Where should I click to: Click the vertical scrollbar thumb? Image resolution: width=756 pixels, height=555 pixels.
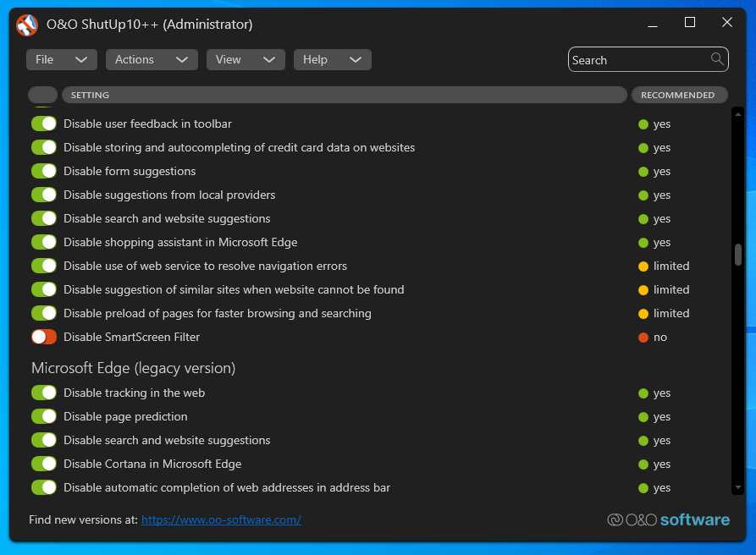pyautogui.click(x=738, y=255)
